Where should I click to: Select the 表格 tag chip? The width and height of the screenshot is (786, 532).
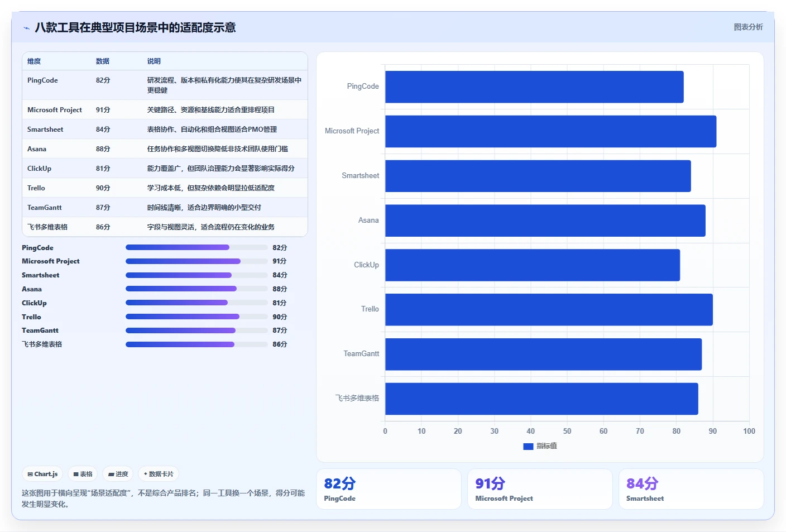pyautogui.click(x=83, y=474)
